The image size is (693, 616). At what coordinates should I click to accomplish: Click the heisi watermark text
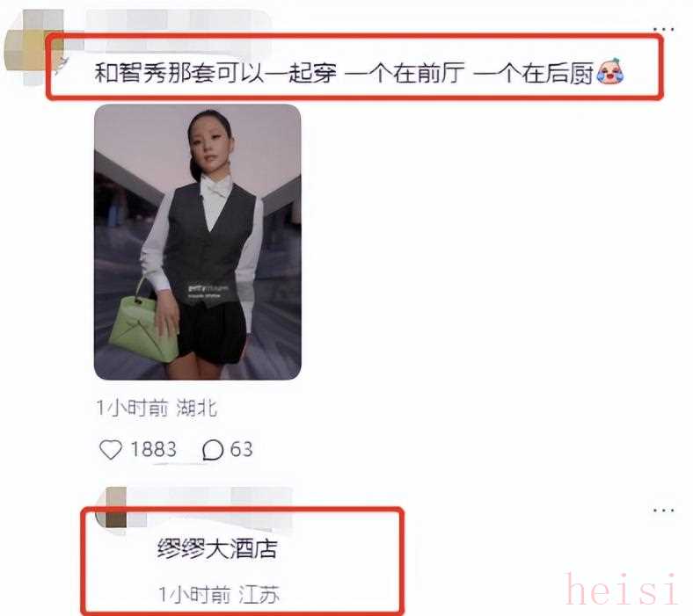click(621, 589)
